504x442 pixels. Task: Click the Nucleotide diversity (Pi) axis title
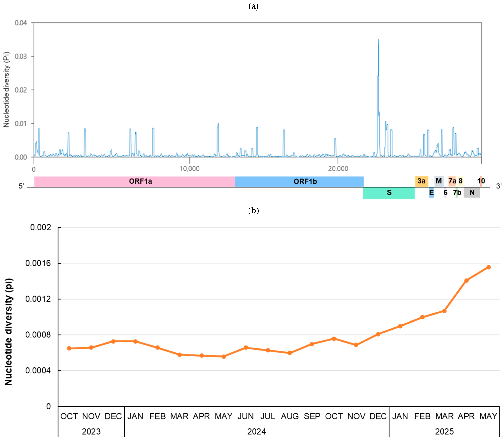click(7, 90)
